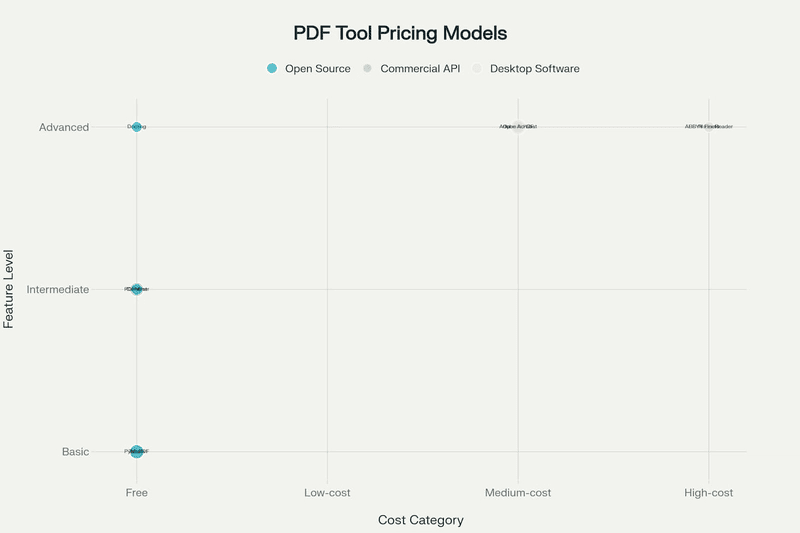The image size is (800, 533).
Task: Click the Low-cost x-axis tick label
Action: (x=327, y=493)
